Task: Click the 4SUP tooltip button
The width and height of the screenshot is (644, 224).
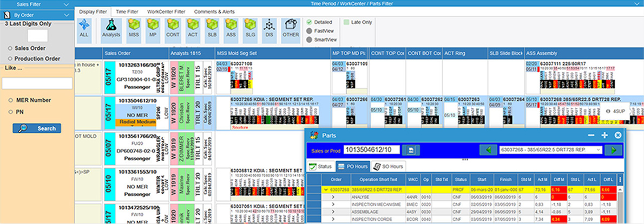Action: (x=616, y=111)
